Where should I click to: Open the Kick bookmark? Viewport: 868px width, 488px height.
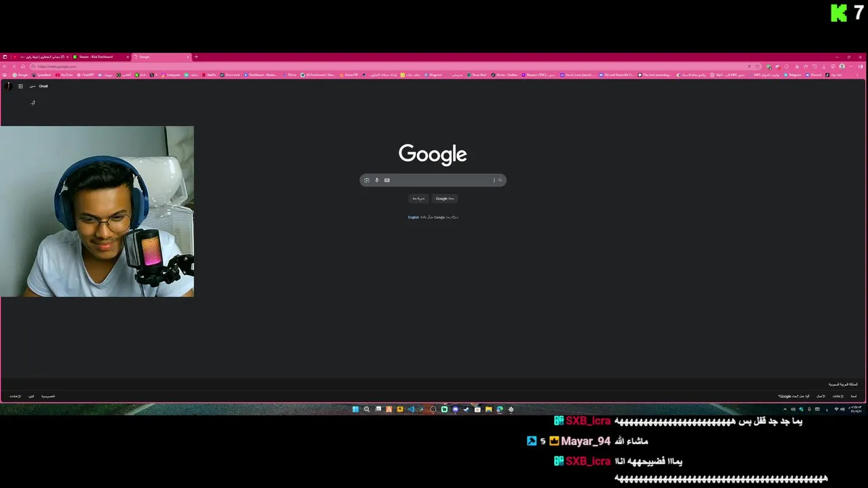coord(140,75)
